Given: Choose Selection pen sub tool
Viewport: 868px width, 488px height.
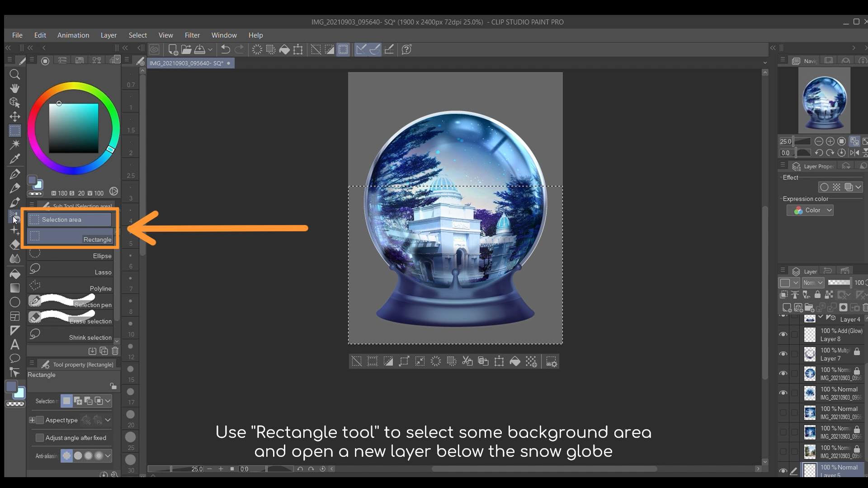Looking at the screenshot, I should [71, 302].
